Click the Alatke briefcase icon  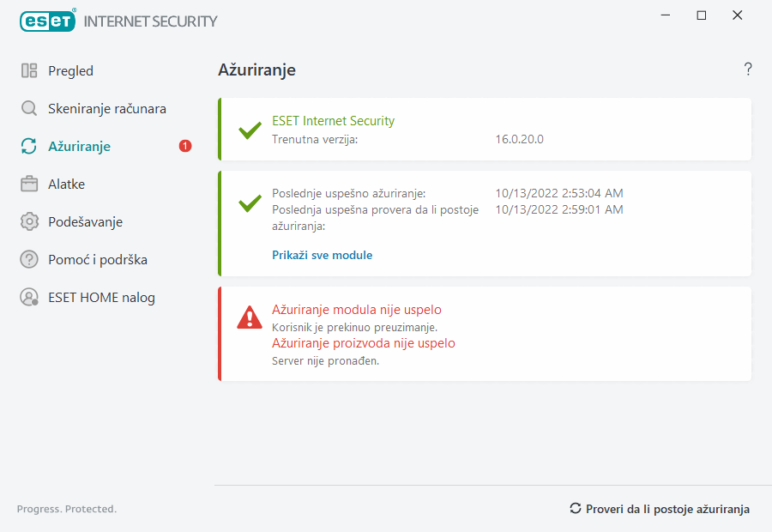click(x=29, y=184)
